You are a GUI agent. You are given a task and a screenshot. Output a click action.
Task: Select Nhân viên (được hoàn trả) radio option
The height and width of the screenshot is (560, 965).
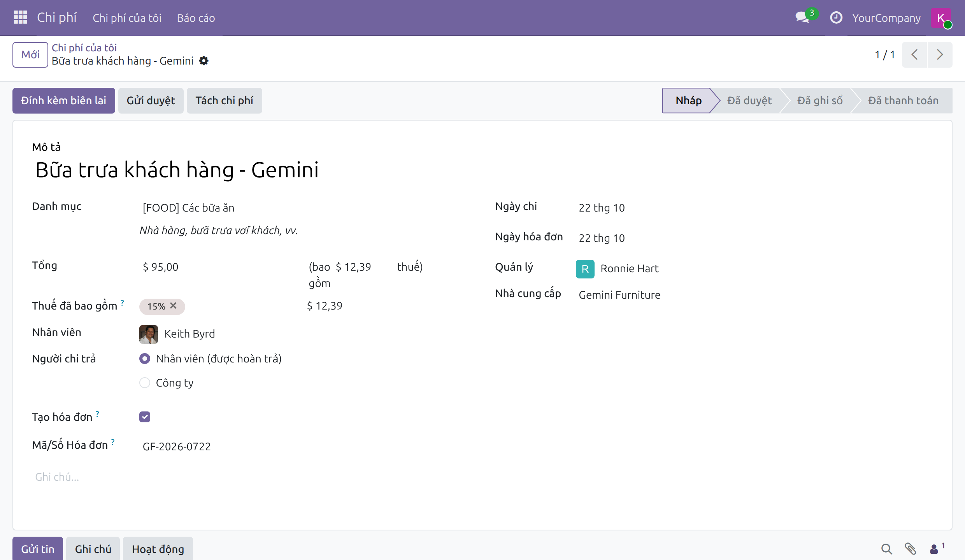pyautogui.click(x=145, y=359)
